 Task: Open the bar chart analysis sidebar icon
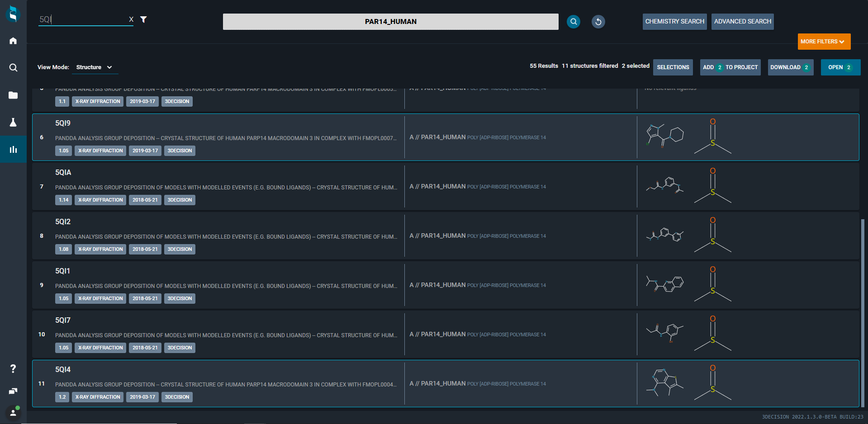pyautogui.click(x=13, y=149)
